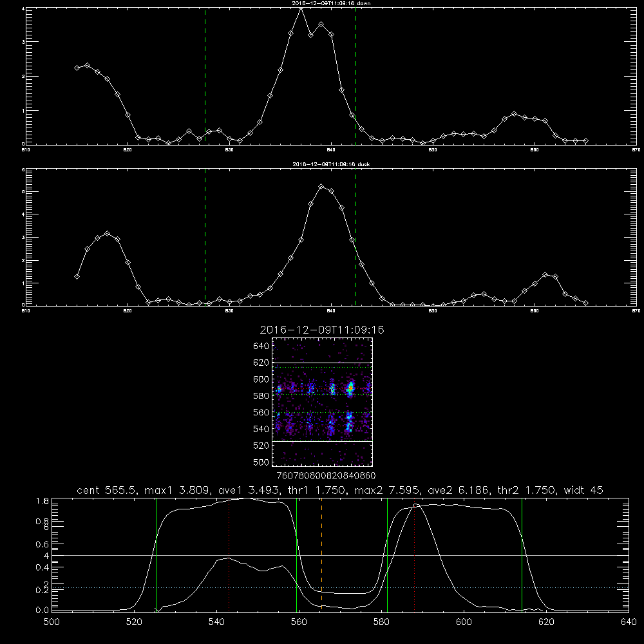The height and width of the screenshot is (644, 644).
Task: Click the 580 y-axis label beside spectrogram image
Action: 261,396
